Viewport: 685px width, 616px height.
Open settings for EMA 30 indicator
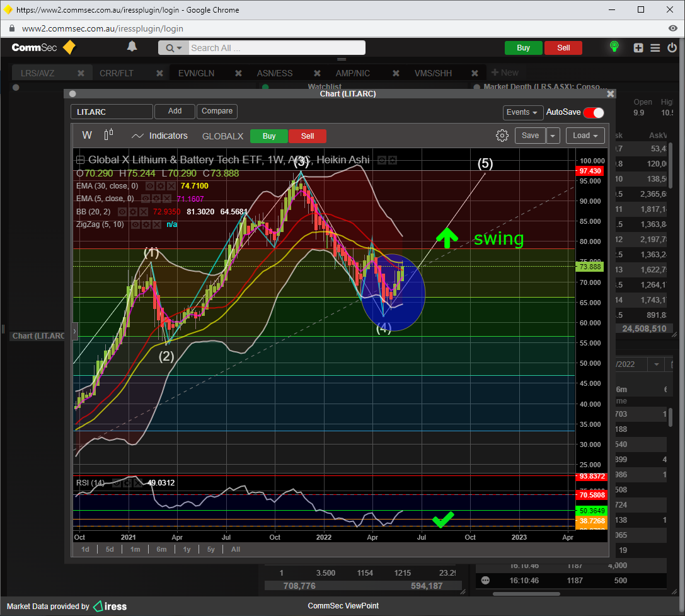click(160, 186)
